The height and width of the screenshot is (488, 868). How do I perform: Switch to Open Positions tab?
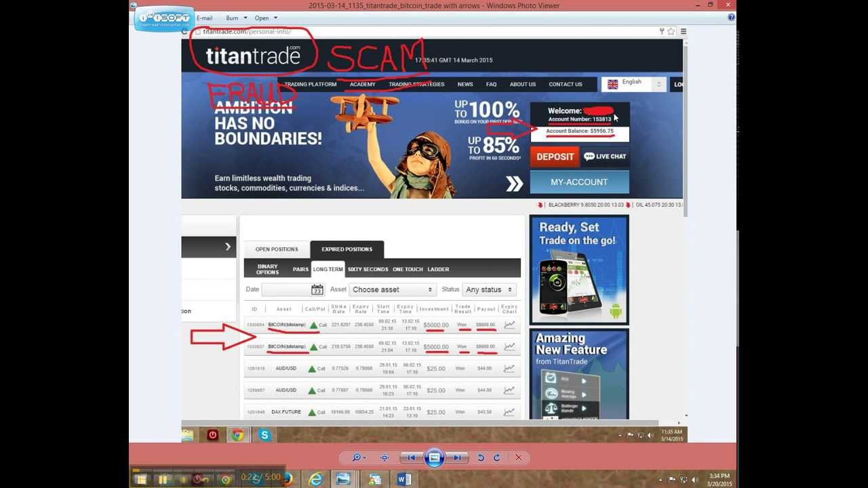pos(277,249)
